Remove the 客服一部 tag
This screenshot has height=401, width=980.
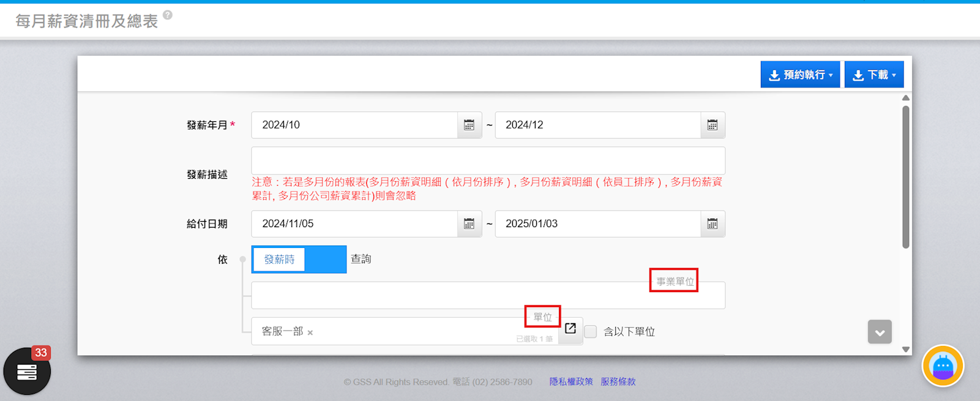coord(310,332)
